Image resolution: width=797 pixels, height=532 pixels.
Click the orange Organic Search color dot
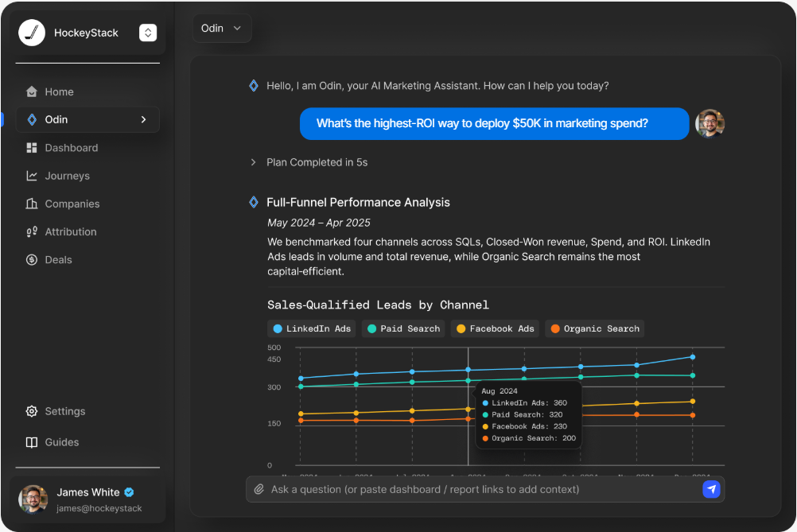point(555,328)
